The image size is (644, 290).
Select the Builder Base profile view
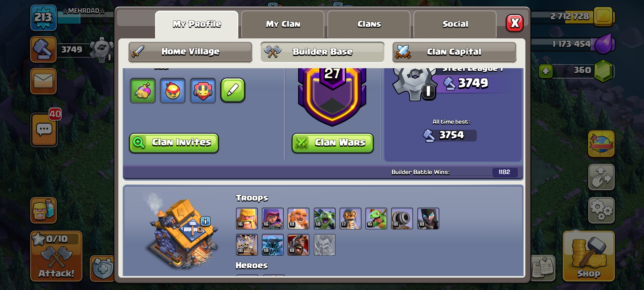322,52
